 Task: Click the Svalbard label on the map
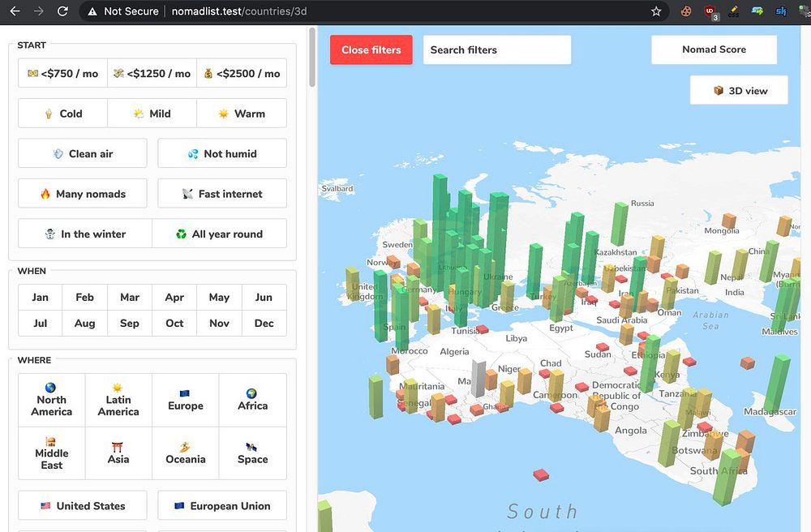click(x=337, y=189)
